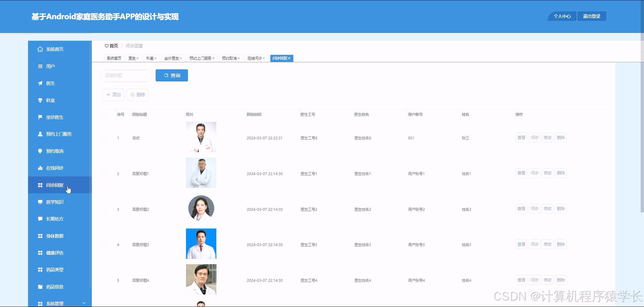
Task: Open the blue-background photo in row 回复标题3
Action: tap(201, 244)
